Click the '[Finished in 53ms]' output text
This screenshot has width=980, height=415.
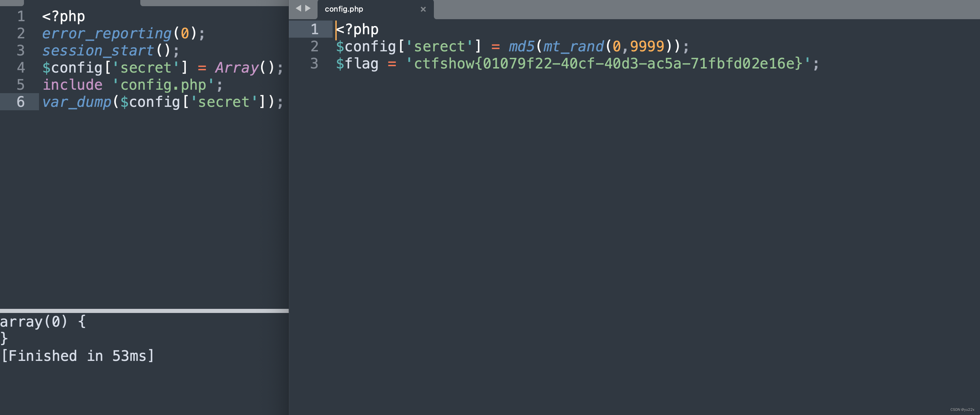pyautogui.click(x=77, y=356)
